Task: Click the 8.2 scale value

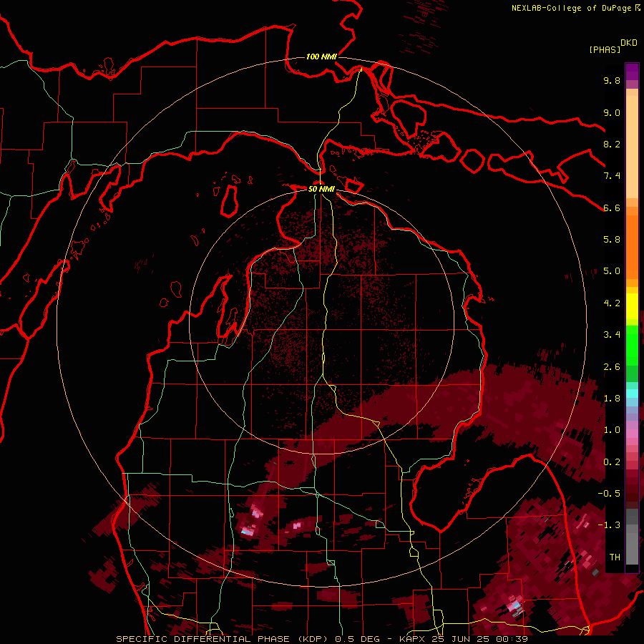Action: point(612,144)
